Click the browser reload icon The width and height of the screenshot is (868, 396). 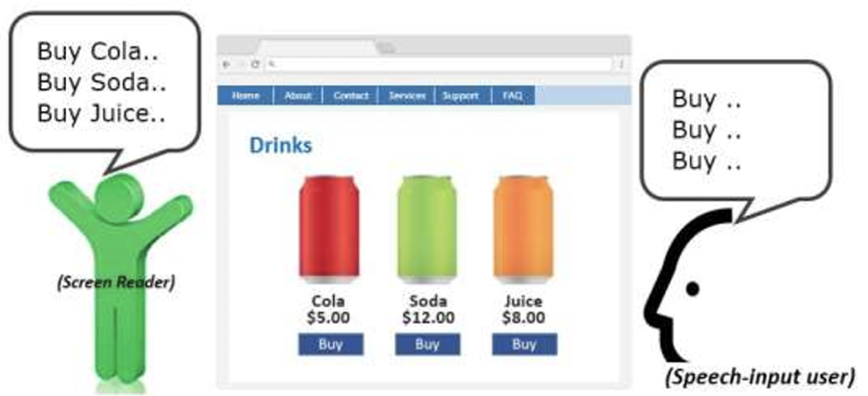point(256,64)
